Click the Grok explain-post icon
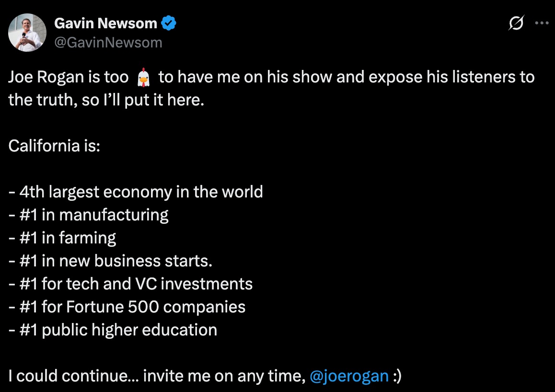Image resolution: width=555 pixels, height=392 pixels. tap(516, 23)
